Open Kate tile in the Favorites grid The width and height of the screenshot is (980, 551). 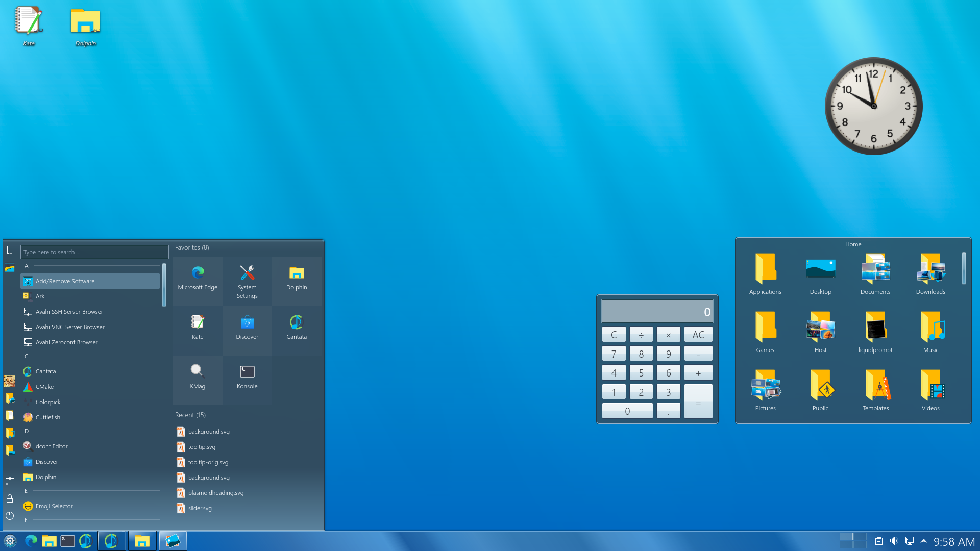click(x=198, y=330)
